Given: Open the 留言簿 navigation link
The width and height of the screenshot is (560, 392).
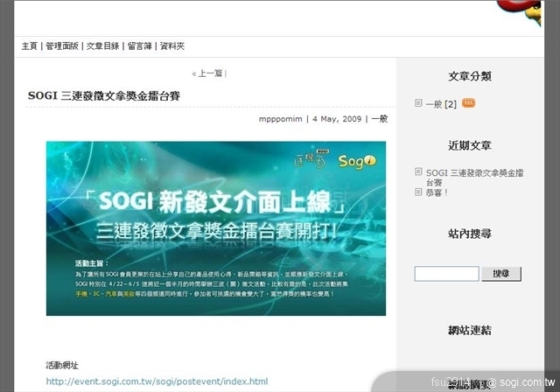Looking at the screenshot, I should pyautogui.click(x=140, y=46).
